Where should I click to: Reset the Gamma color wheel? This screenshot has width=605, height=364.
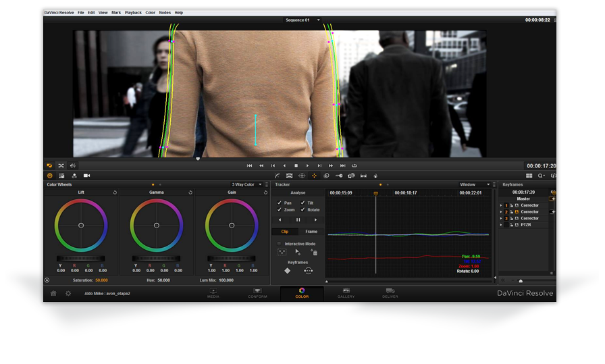(x=190, y=192)
